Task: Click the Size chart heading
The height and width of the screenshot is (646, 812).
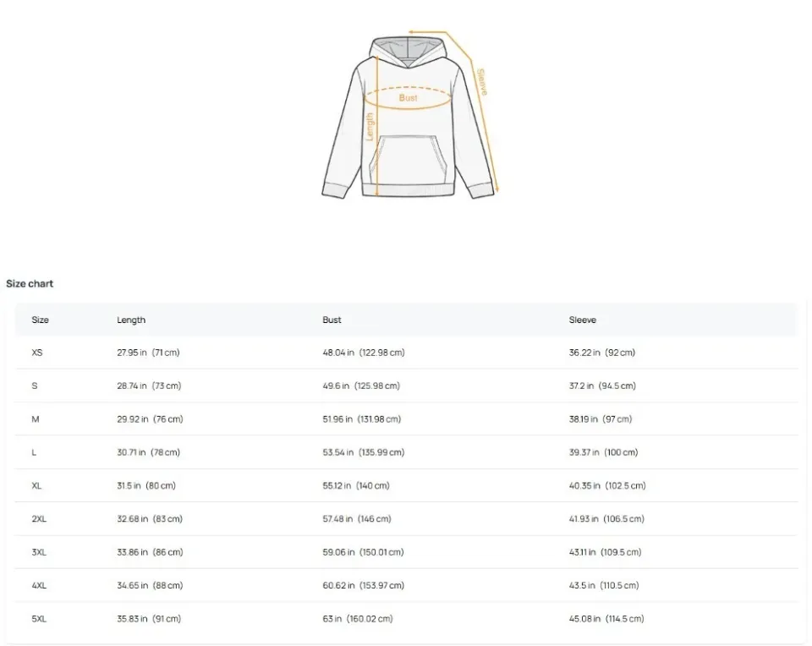Action: (x=30, y=284)
